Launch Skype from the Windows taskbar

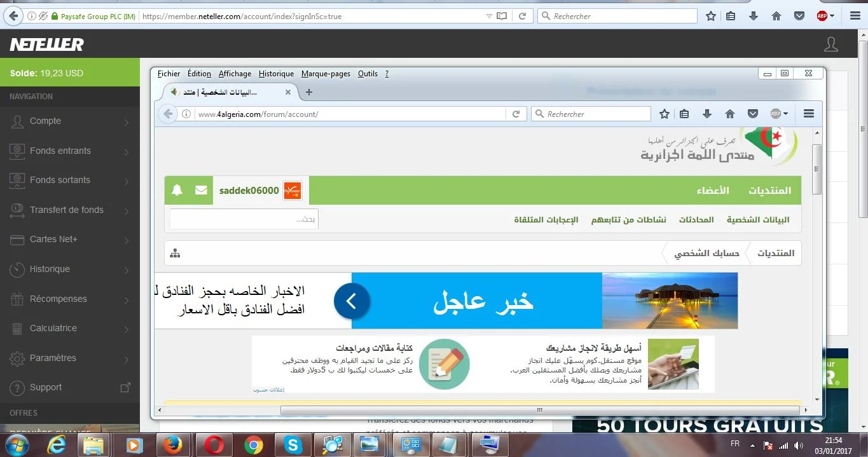(293, 445)
